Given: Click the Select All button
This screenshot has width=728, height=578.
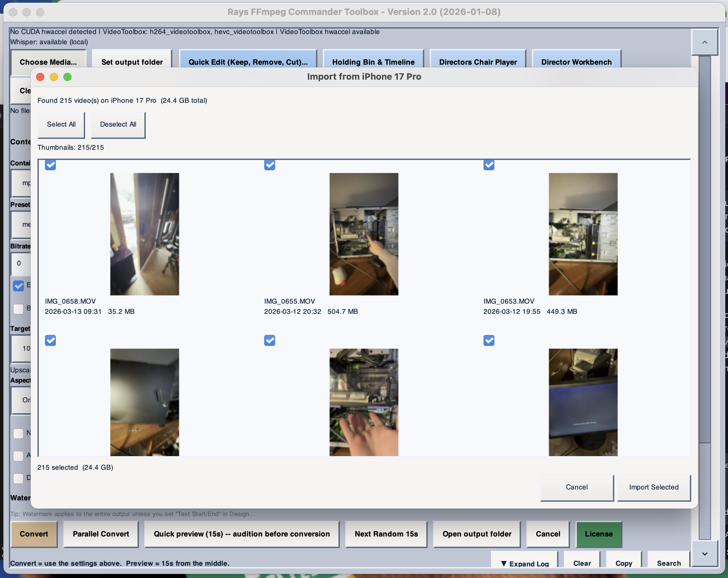Looking at the screenshot, I should 61,124.
